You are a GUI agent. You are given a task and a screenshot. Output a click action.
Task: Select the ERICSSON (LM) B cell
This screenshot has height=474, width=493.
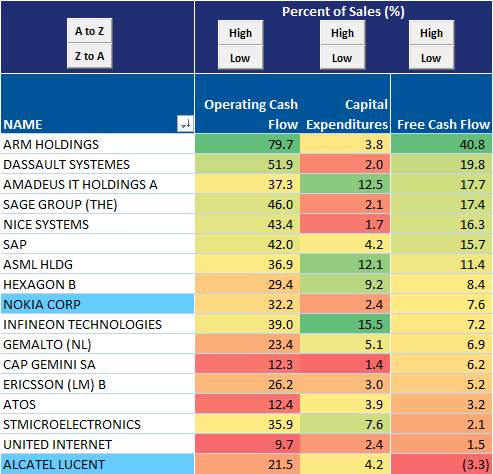(97, 384)
